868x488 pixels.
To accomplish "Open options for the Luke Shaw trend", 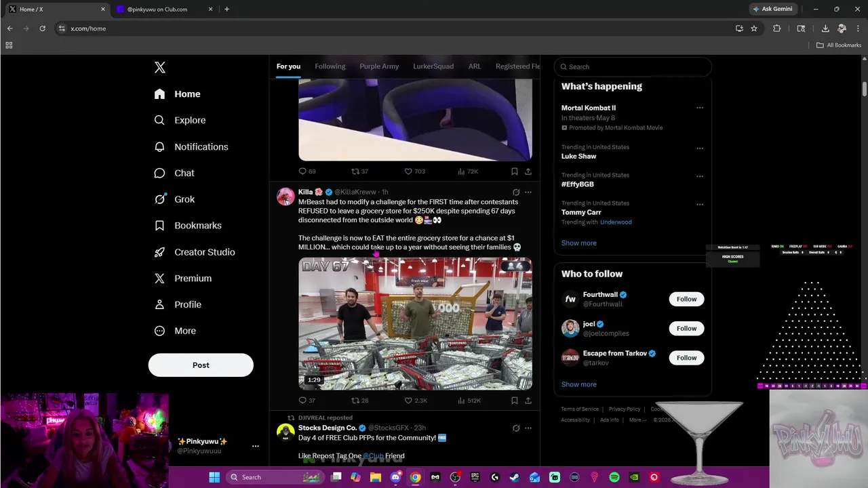I will click(700, 148).
